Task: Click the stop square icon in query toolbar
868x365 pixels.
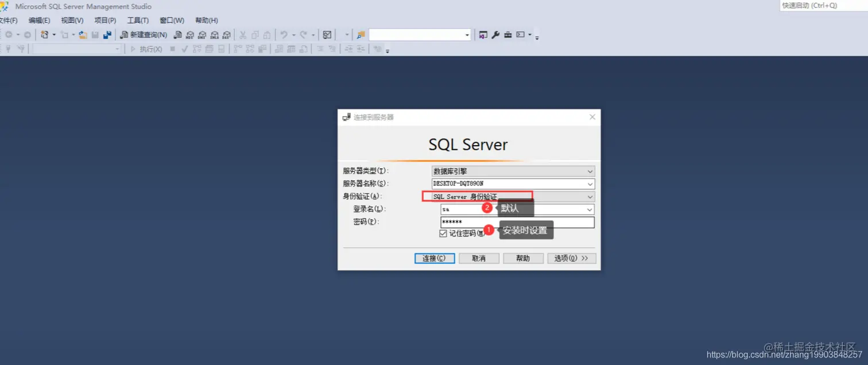Action: tap(172, 49)
